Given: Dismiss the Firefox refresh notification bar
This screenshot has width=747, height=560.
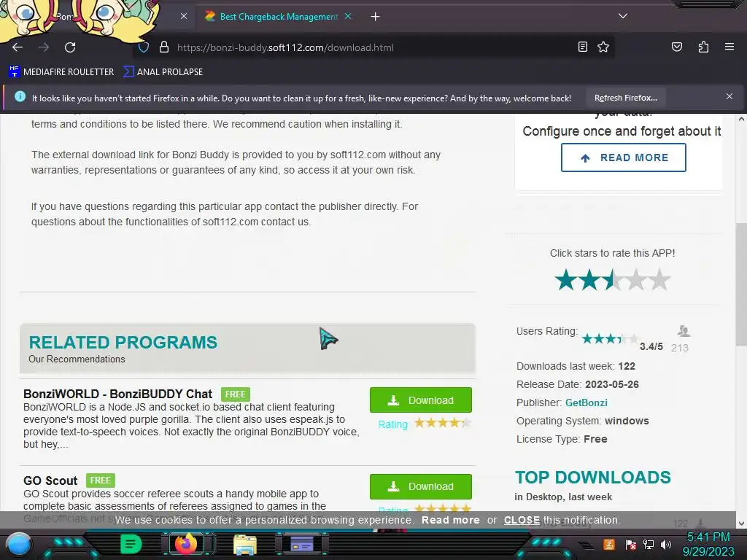Looking at the screenshot, I should click(729, 97).
